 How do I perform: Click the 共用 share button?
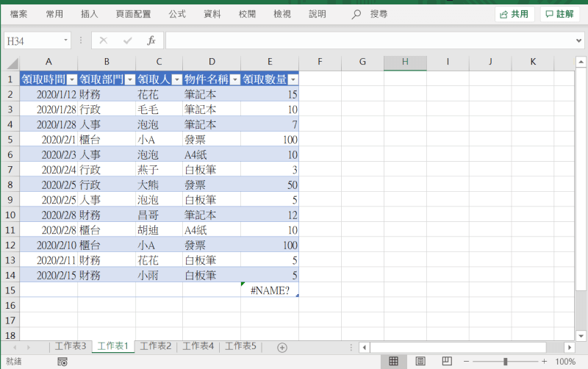[514, 14]
